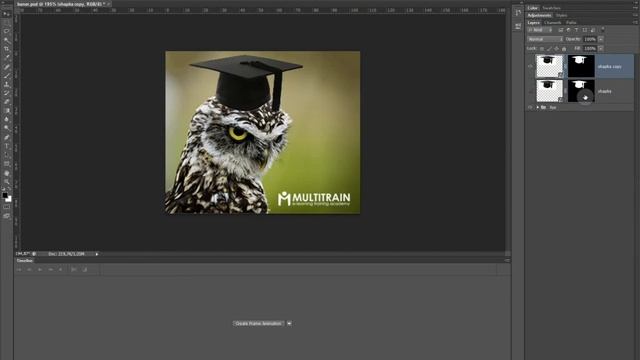Open the collapsed History panel icon

(518, 13)
